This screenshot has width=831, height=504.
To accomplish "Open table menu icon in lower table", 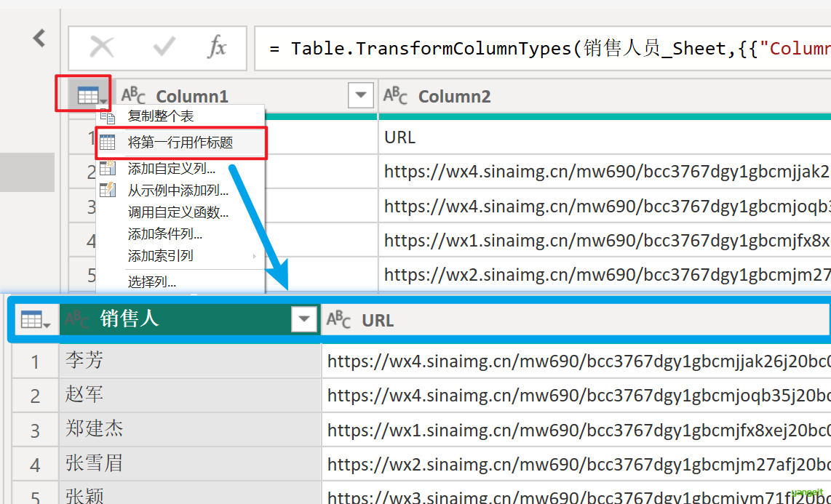I will (35, 319).
